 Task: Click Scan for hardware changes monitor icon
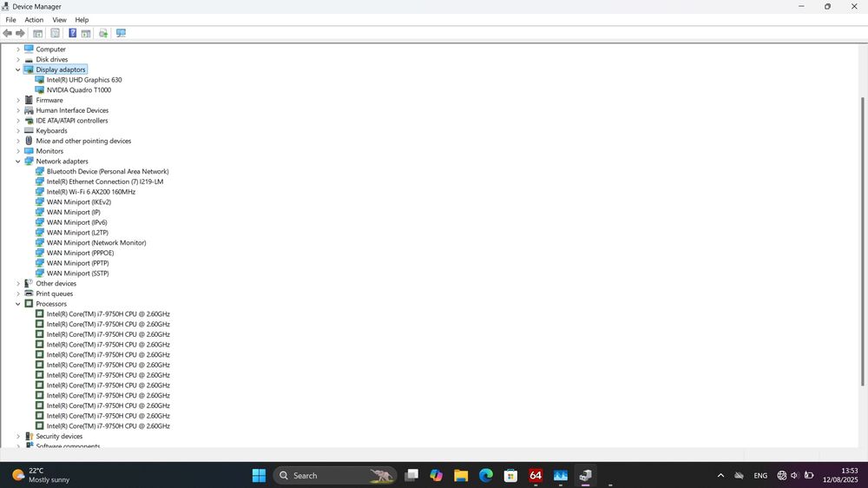click(x=121, y=33)
